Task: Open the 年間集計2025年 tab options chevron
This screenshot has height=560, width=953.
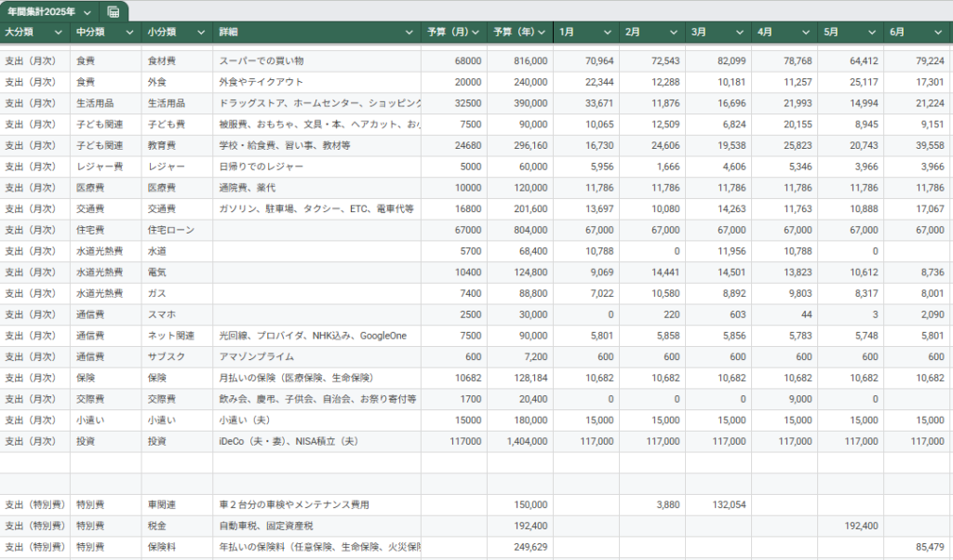Action: coord(86,12)
